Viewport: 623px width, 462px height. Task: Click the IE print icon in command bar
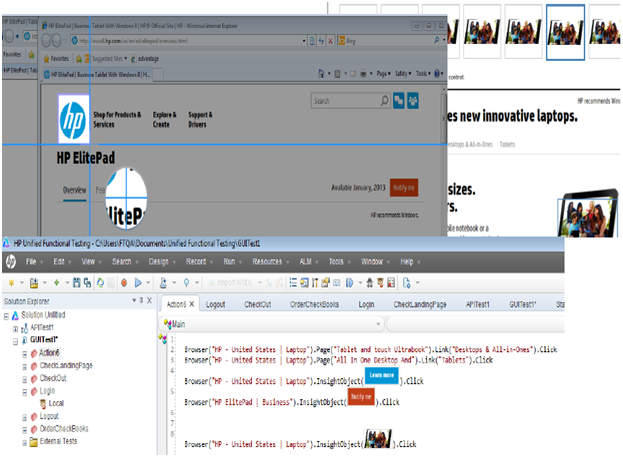pos(363,73)
